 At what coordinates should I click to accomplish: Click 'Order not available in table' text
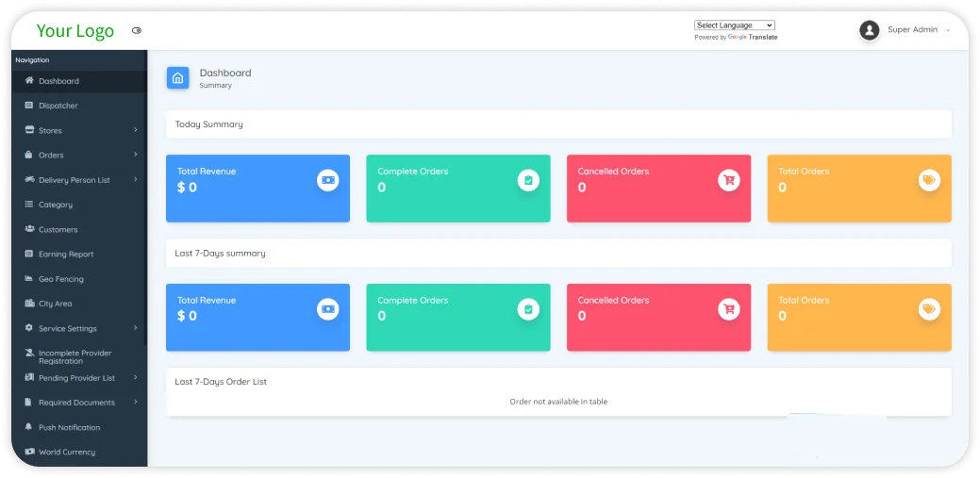coord(558,402)
